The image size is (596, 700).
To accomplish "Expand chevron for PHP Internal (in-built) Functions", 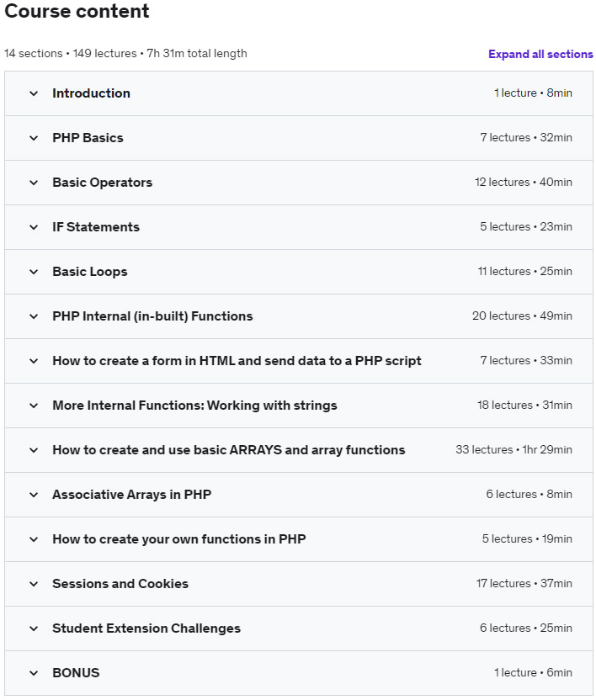I will click(34, 316).
